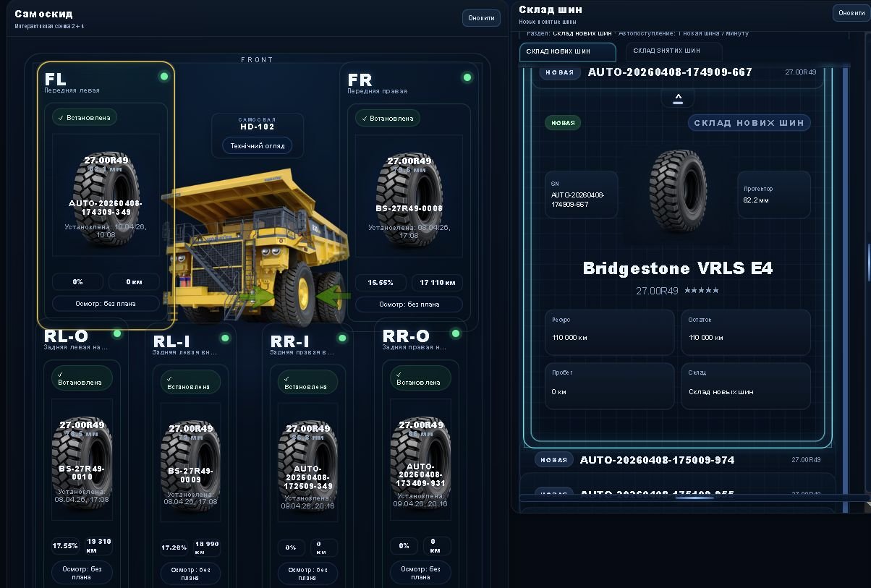Click Bridgestone tire image in warehouse card
The width and height of the screenshot is (871, 588).
[x=678, y=191]
